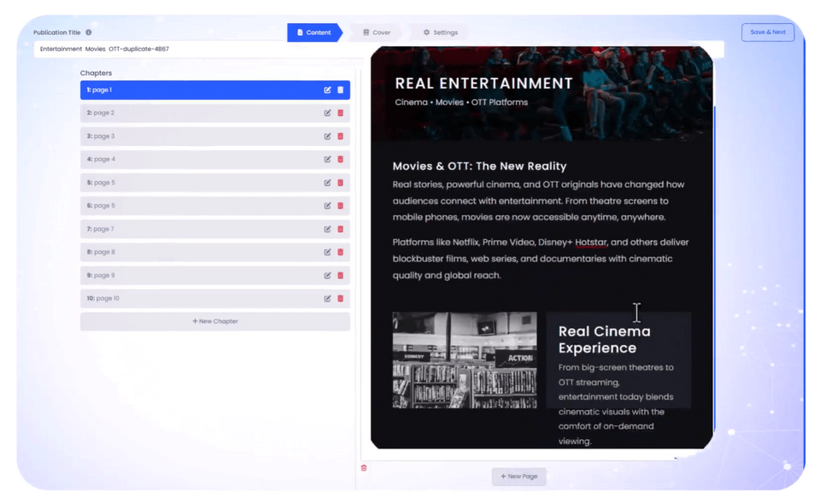Screen dimensions: 820x504
Task: Click paragraph starting 'Real stories, powerful cinema'
Action: coord(539,201)
